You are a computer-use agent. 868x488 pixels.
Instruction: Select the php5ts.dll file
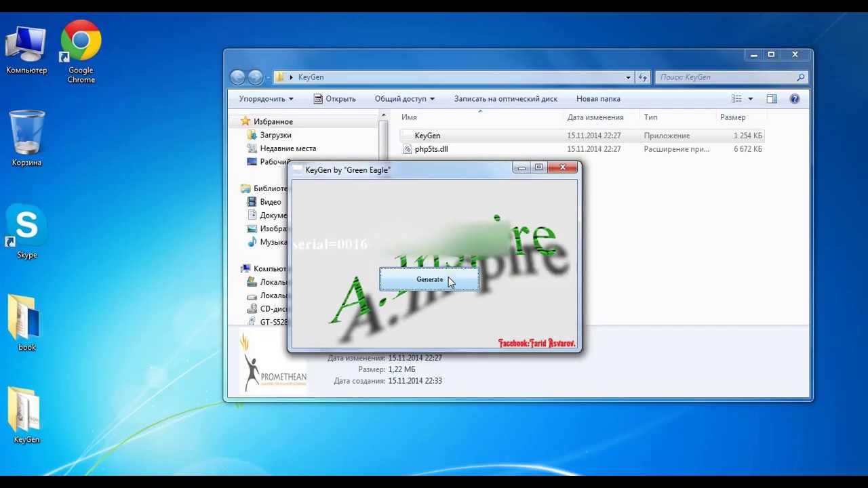[x=582, y=149]
